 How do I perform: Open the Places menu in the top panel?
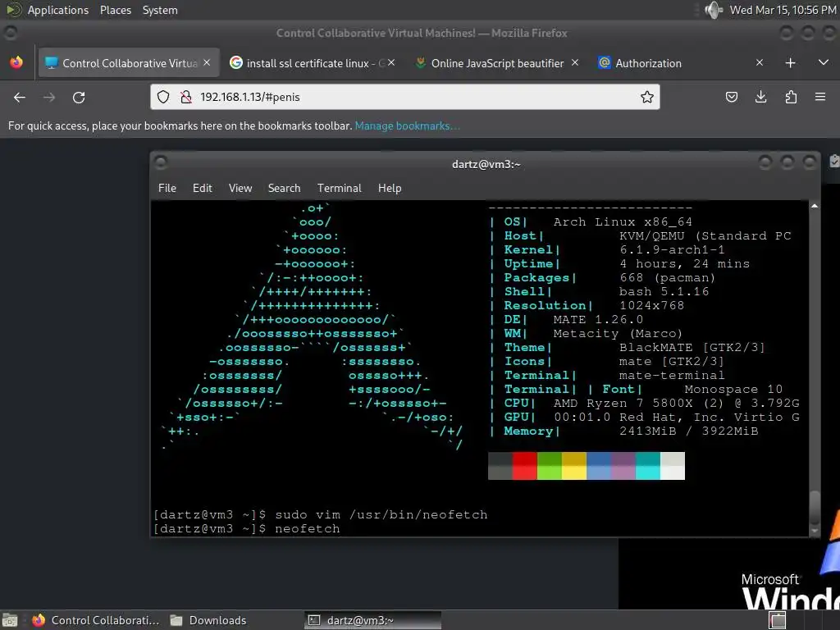pos(115,10)
